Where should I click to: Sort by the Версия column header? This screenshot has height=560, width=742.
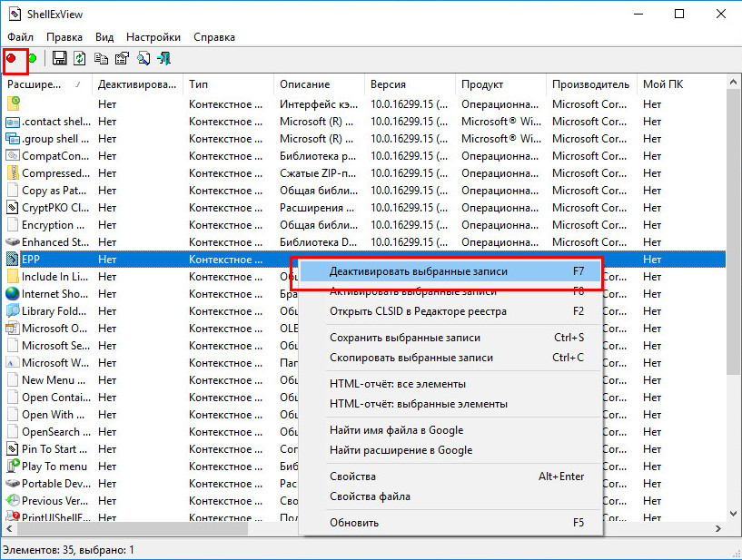[x=410, y=84]
